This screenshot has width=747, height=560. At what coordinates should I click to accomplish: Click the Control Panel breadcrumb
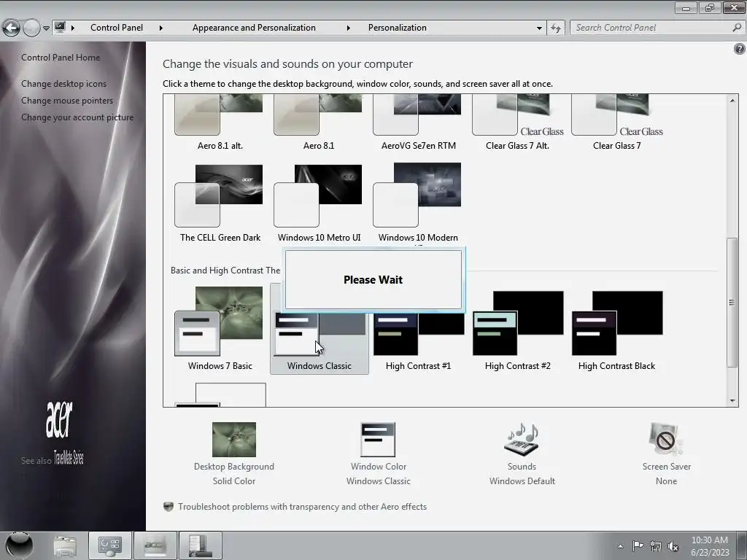pyautogui.click(x=117, y=28)
